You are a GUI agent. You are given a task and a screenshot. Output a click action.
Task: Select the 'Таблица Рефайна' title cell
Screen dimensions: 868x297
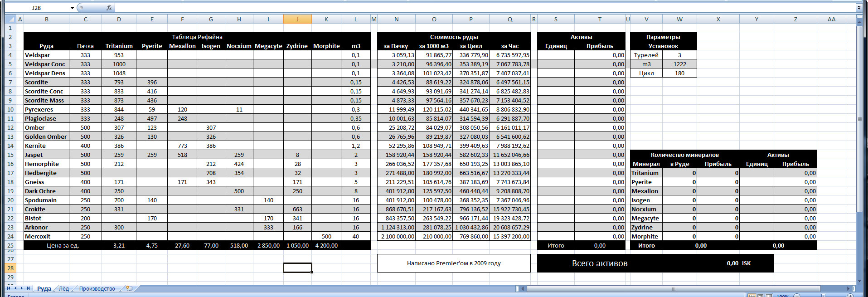197,37
